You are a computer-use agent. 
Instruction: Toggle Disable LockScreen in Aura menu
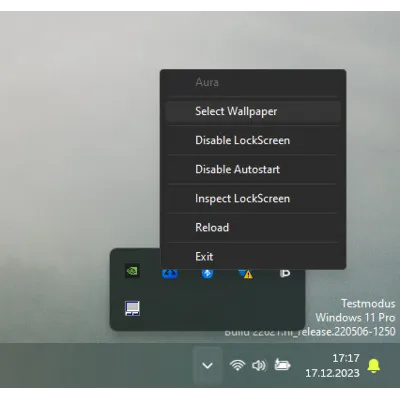[x=253, y=140]
